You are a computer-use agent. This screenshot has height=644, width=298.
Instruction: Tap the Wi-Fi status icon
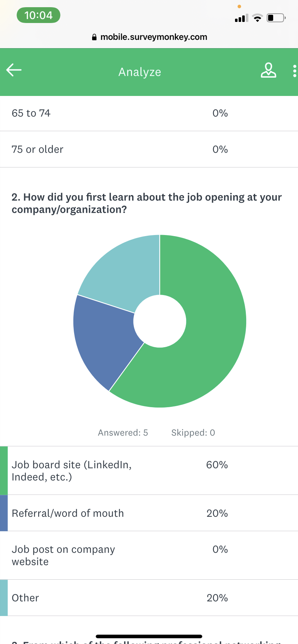click(257, 18)
